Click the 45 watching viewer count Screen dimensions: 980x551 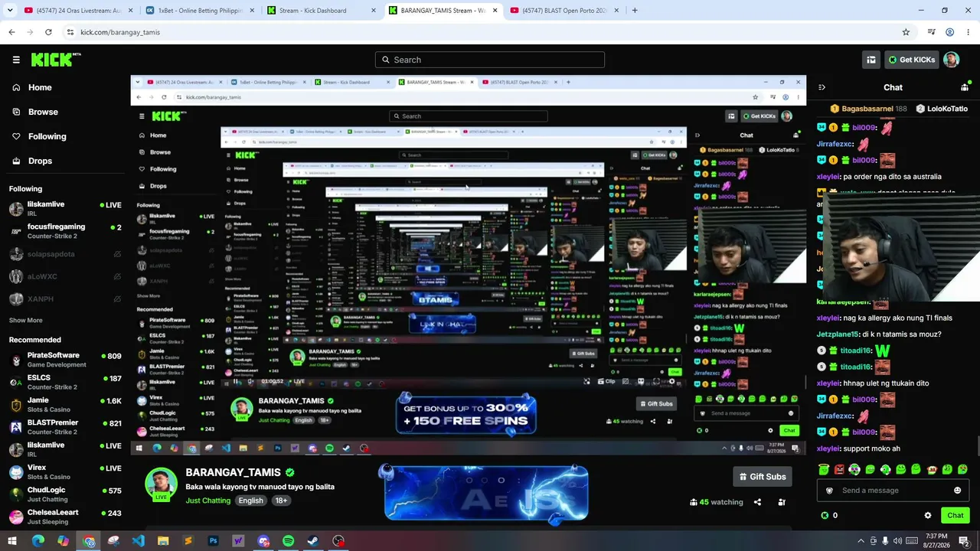[x=717, y=502]
